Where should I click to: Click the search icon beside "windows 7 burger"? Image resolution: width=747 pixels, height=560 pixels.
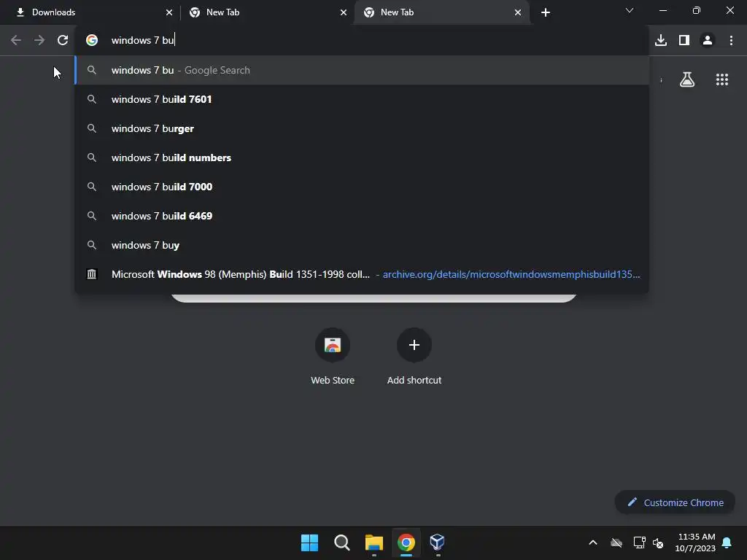tap(92, 128)
